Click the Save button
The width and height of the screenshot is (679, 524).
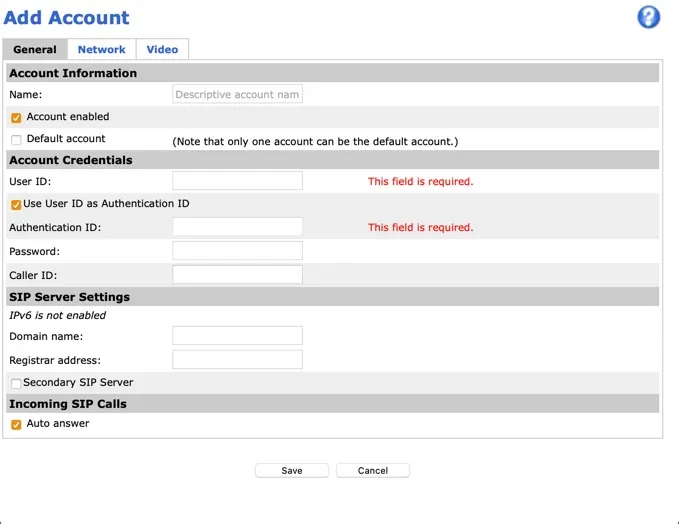pos(292,470)
